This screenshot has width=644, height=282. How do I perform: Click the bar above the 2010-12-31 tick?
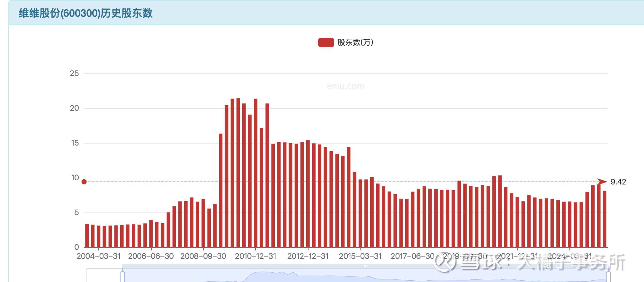pos(256,173)
